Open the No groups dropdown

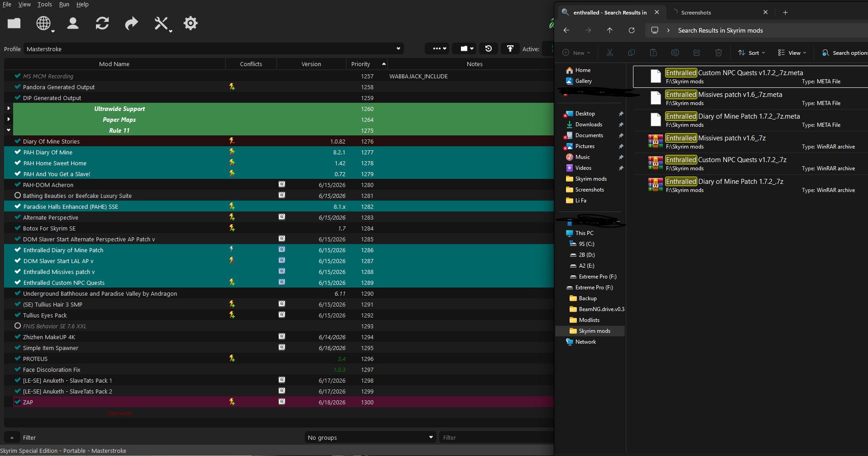point(370,437)
